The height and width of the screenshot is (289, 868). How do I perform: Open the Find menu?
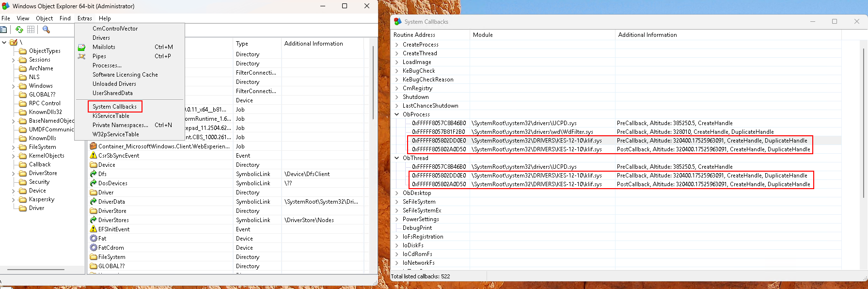[65, 18]
